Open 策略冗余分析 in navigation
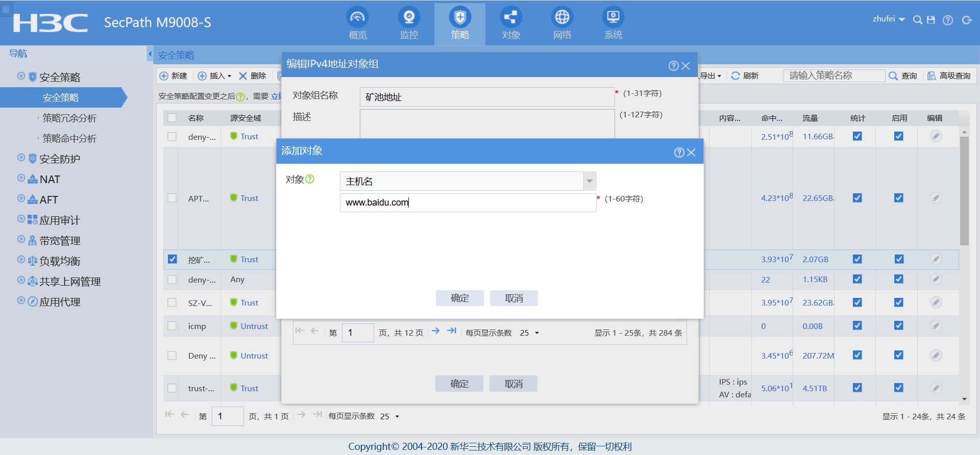980x455 pixels. [69, 118]
